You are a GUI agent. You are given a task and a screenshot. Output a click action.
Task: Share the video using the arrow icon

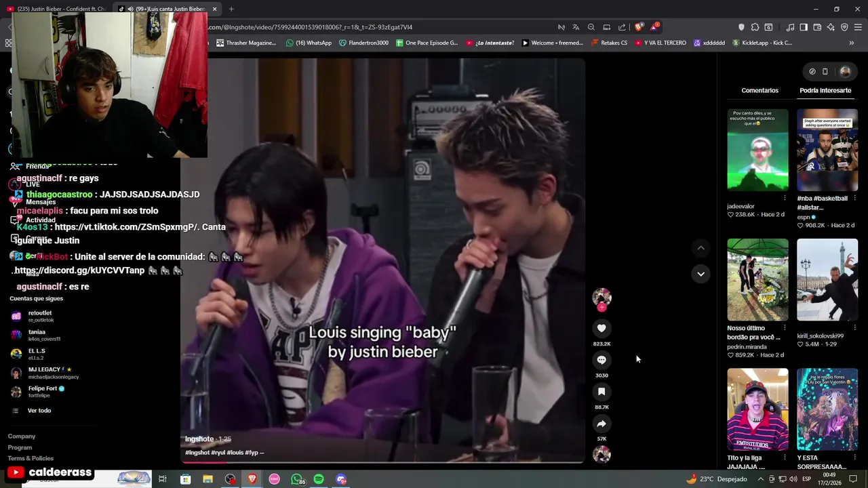tap(601, 424)
